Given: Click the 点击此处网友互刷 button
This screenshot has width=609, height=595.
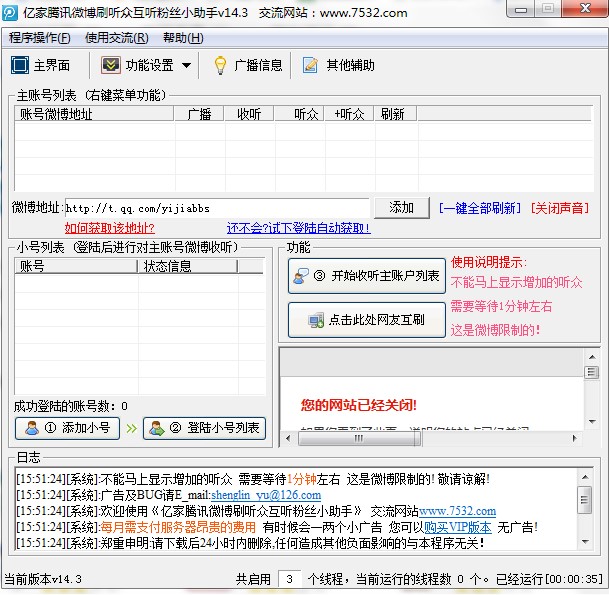Looking at the screenshot, I should pos(368,320).
